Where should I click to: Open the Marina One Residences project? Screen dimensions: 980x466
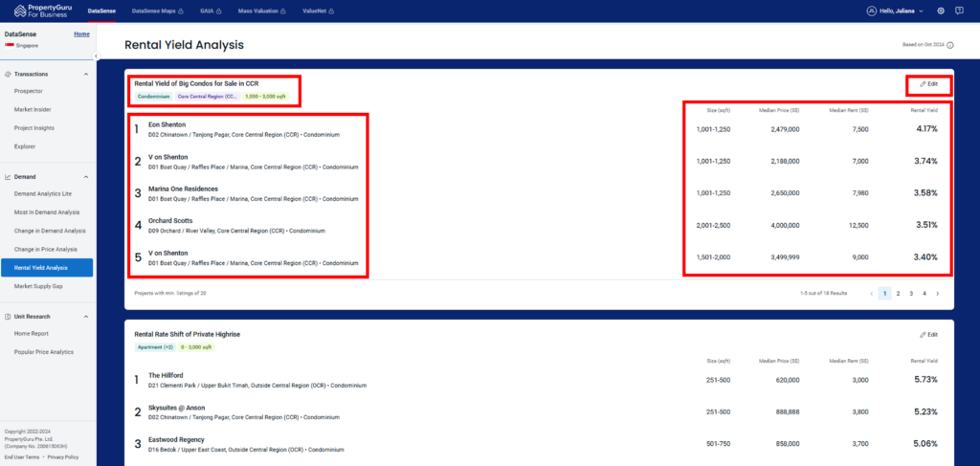point(183,189)
